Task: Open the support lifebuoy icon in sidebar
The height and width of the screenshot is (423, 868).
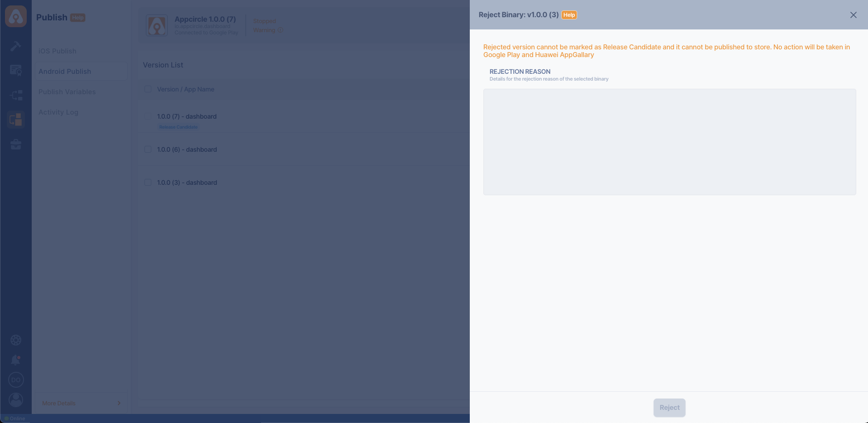Action: tap(16, 340)
